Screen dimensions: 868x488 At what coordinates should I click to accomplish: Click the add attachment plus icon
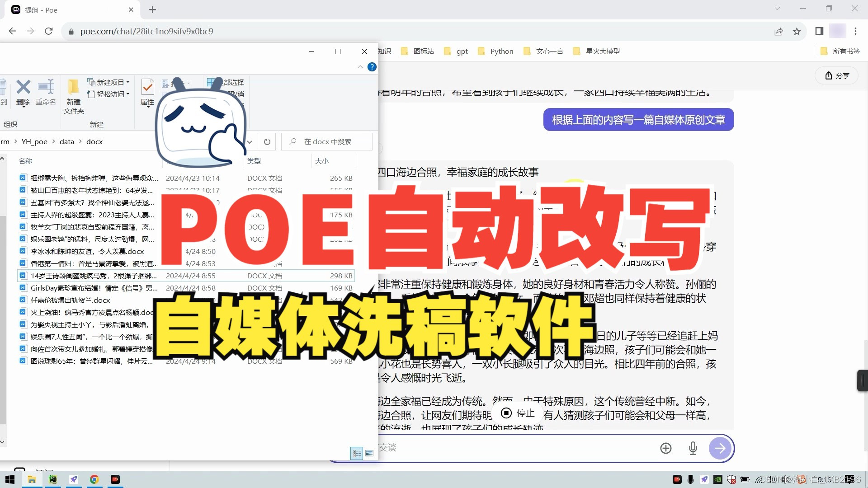[x=665, y=448]
